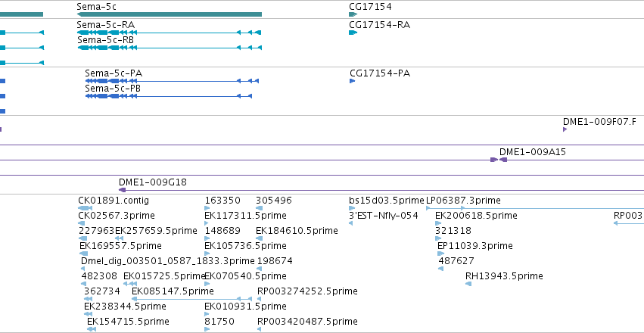Click the CG17154-RA transcript glyph
The width and height of the screenshot is (644, 333).
coord(353,33)
